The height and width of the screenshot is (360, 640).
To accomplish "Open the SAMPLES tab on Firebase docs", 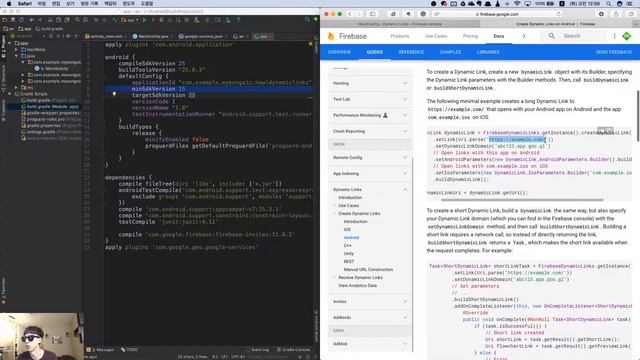I will click(x=451, y=52).
